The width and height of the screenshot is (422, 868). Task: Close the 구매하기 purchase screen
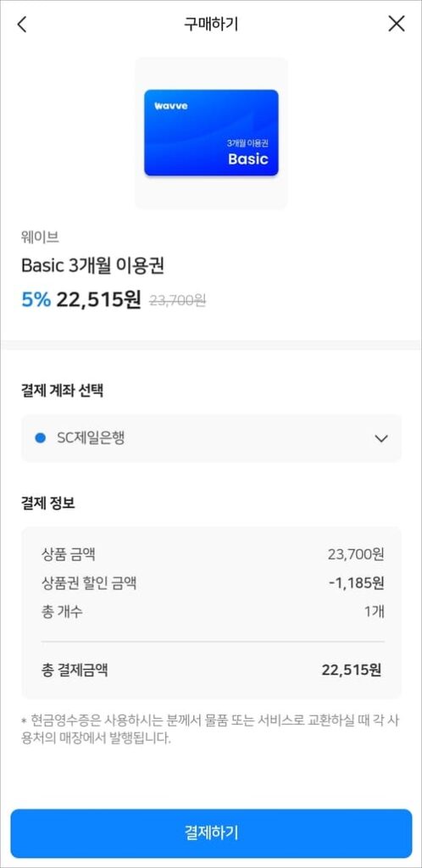pos(397,24)
